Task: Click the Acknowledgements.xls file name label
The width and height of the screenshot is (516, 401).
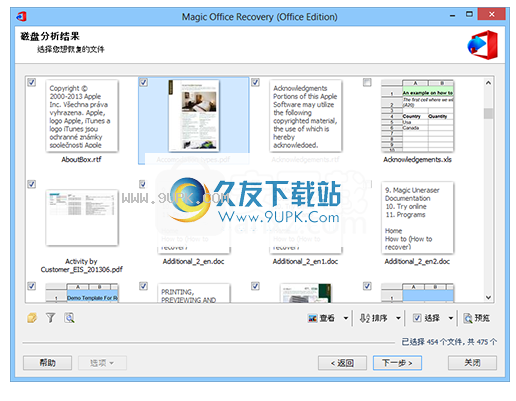Action: click(x=417, y=160)
